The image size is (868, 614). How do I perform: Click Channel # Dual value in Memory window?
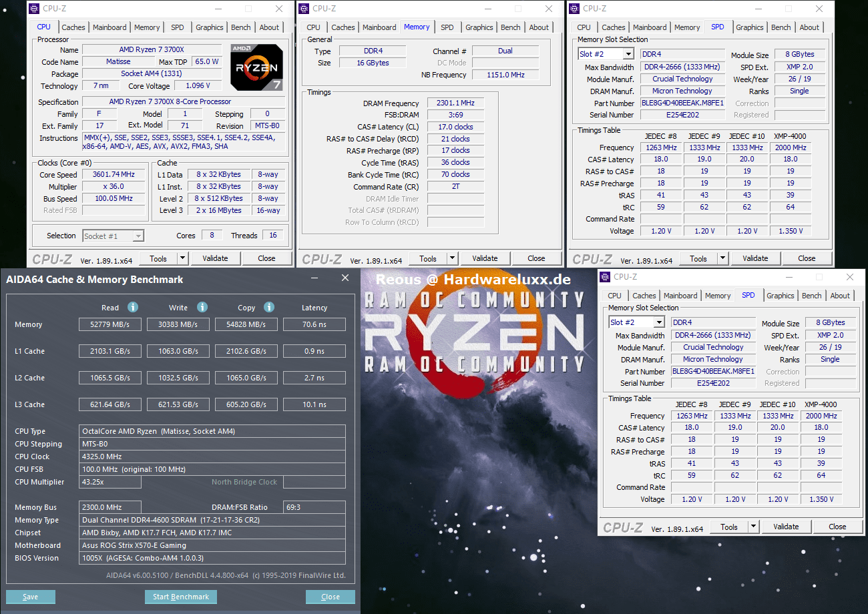(x=505, y=51)
